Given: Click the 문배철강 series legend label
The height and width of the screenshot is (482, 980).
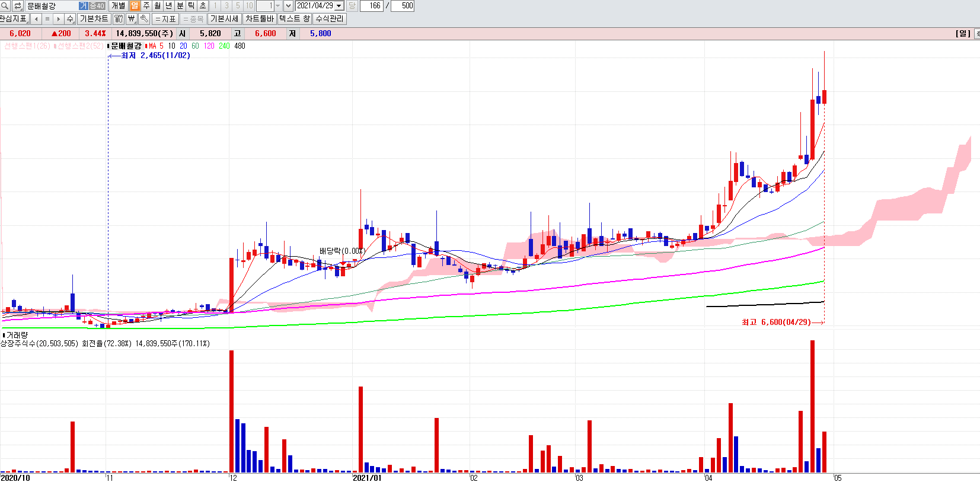Looking at the screenshot, I should point(126,46).
